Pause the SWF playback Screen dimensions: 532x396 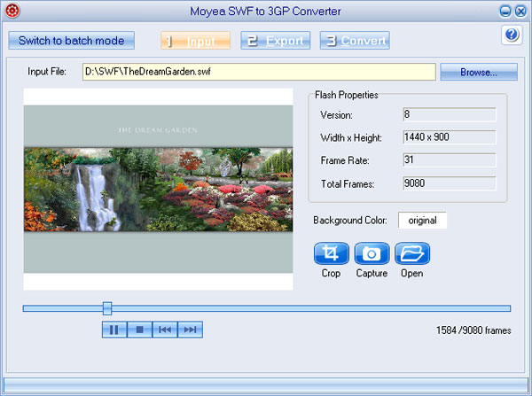114,330
